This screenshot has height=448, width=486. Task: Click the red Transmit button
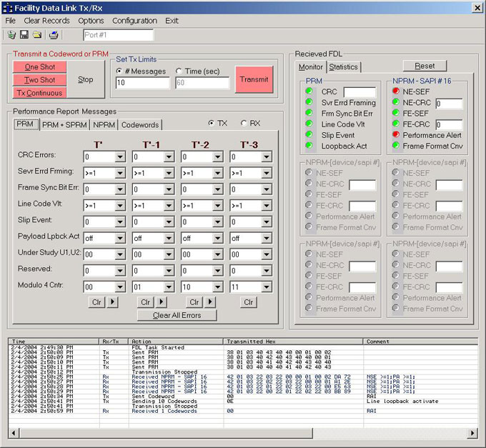coord(254,79)
